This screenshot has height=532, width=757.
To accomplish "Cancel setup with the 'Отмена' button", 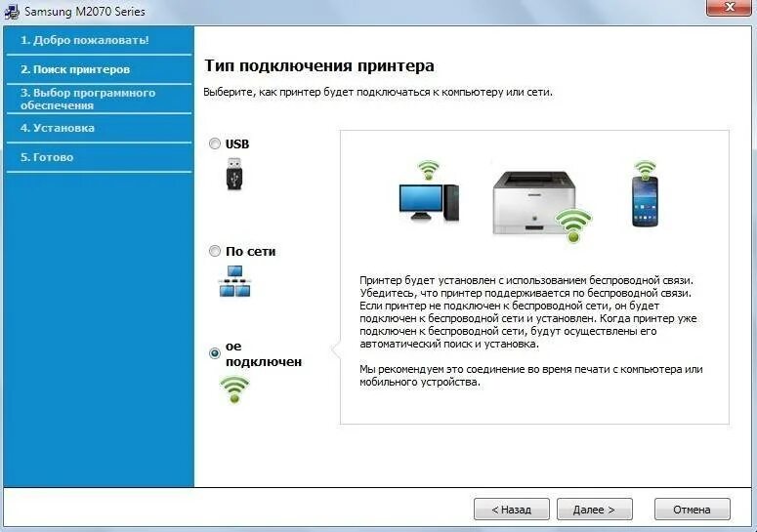I will point(693,510).
